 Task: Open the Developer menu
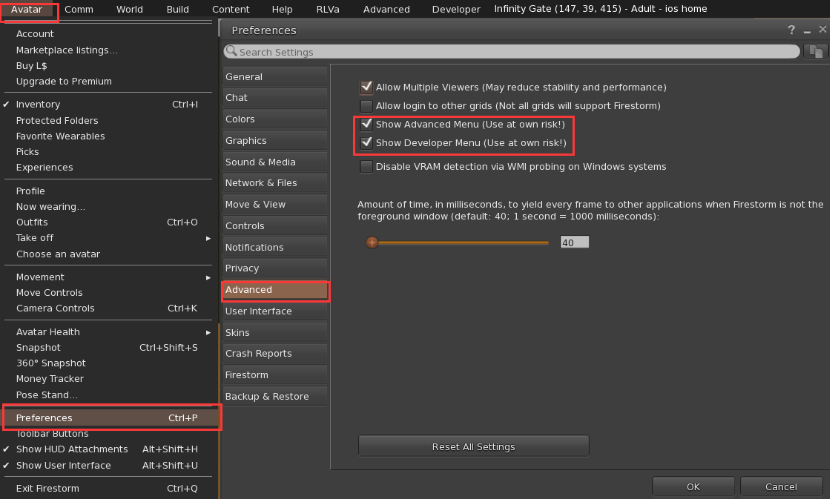[456, 10]
